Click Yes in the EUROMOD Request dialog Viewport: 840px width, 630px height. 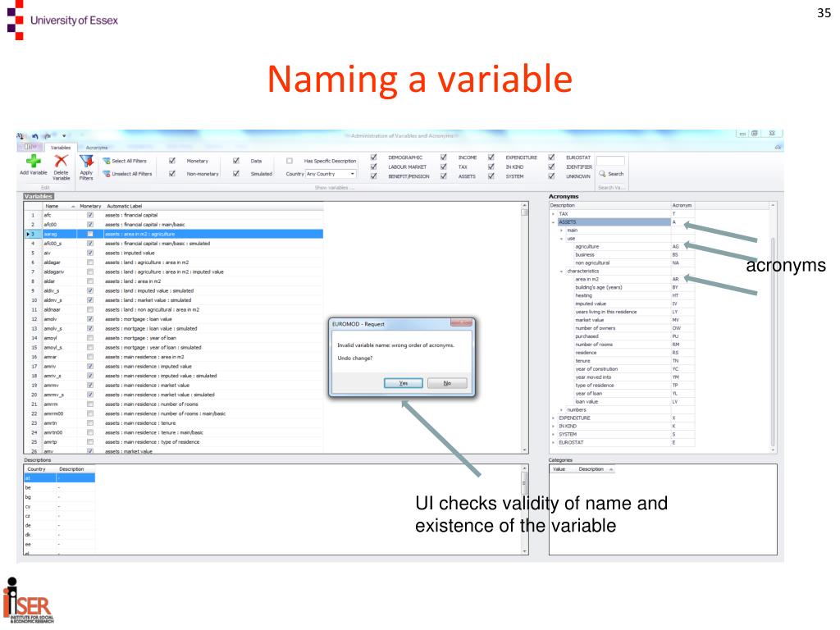404,383
